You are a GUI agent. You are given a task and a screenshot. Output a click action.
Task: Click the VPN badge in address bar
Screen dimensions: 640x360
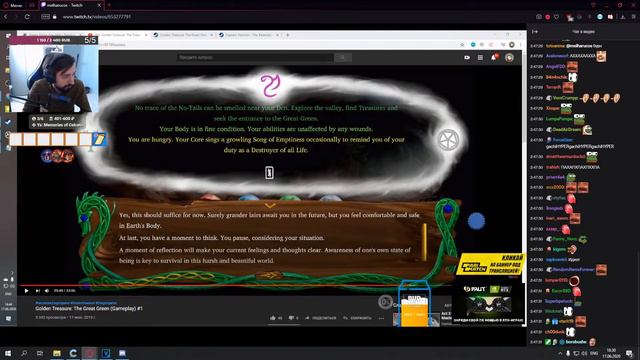(45, 17)
